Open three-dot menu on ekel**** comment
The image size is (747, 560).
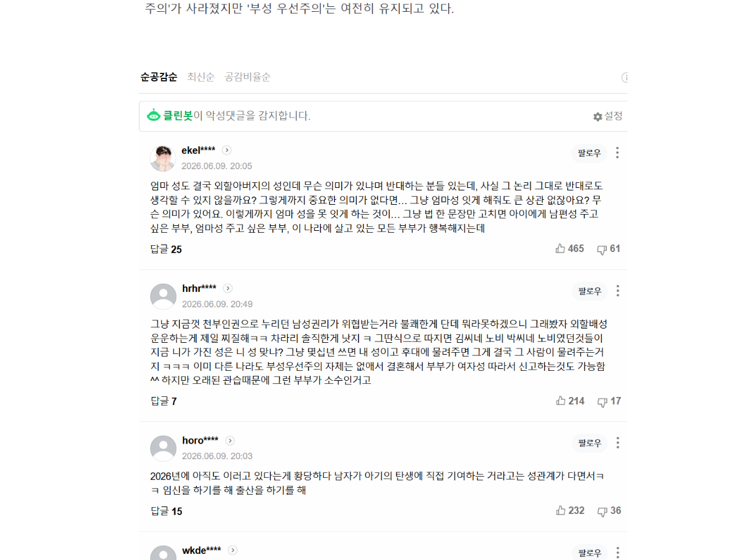click(618, 152)
